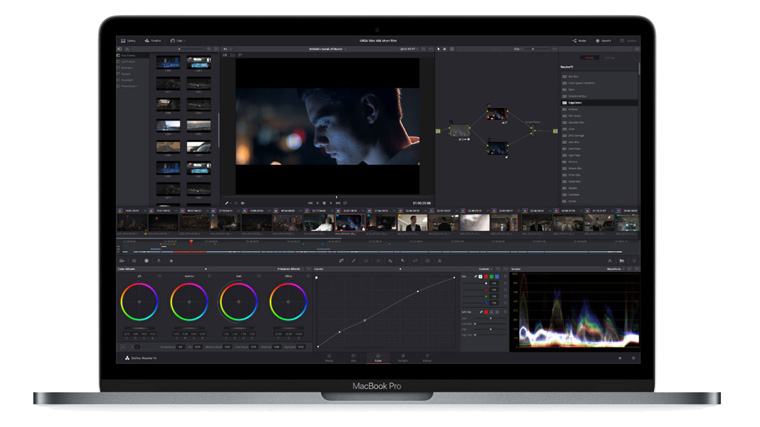Screen dimensions: 760x427
Task: Enable the red channel curve button
Action: click(x=488, y=277)
